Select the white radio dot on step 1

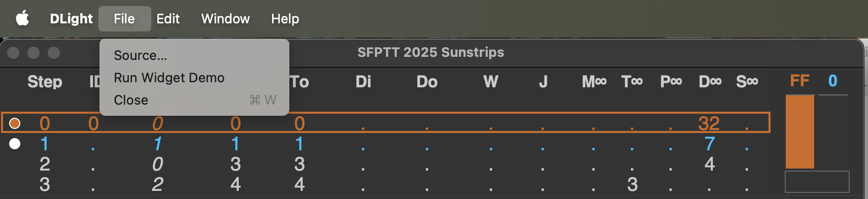pyautogui.click(x=15, y=144)
